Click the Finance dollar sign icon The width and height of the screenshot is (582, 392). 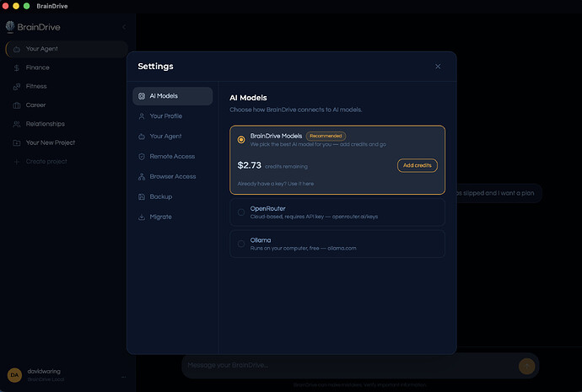(x=17, y=68)
